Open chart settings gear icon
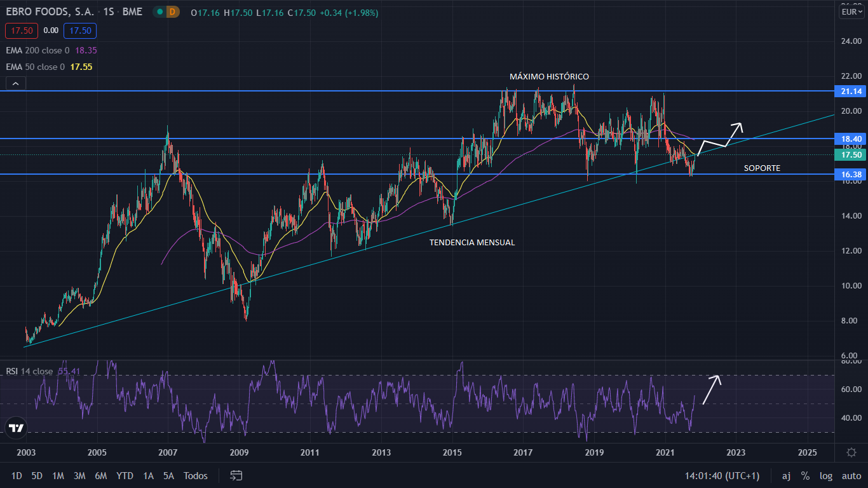 pyautogui.click(x=851, y=452)
